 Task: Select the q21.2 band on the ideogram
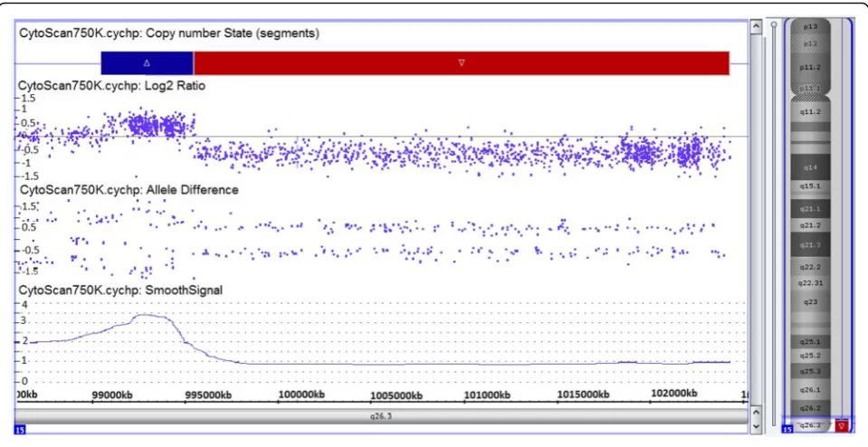(x=810, y=225)
